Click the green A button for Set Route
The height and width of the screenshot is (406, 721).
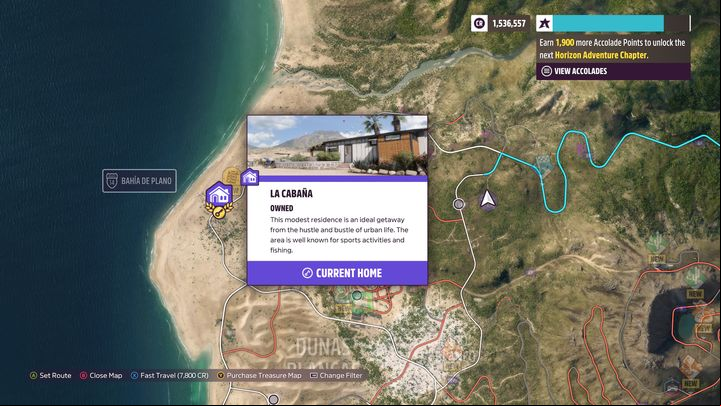point(33,376)
